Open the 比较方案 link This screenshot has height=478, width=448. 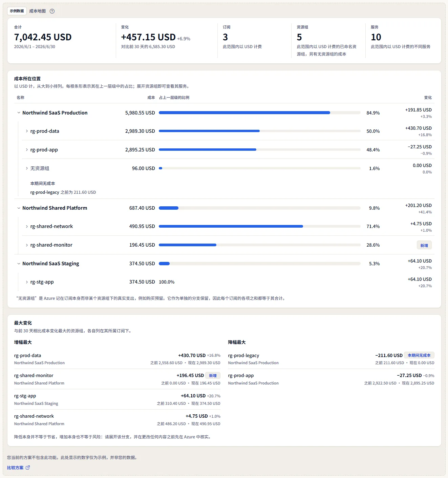(18, 467)
